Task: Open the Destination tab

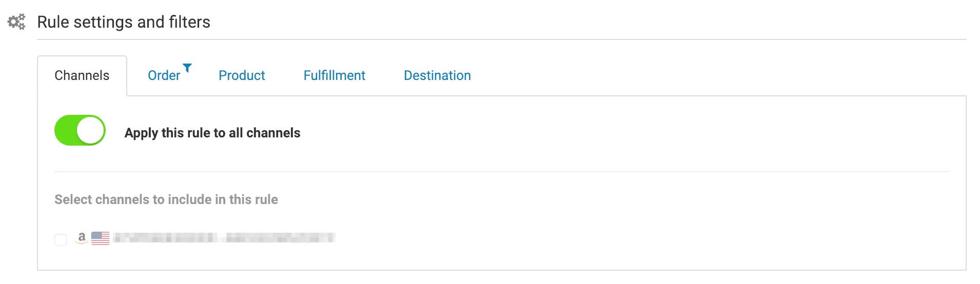Action: (437, 75)
